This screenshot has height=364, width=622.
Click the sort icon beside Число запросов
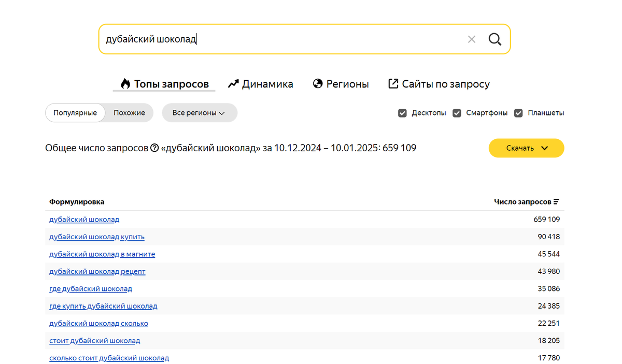click(x=556, y=202)
